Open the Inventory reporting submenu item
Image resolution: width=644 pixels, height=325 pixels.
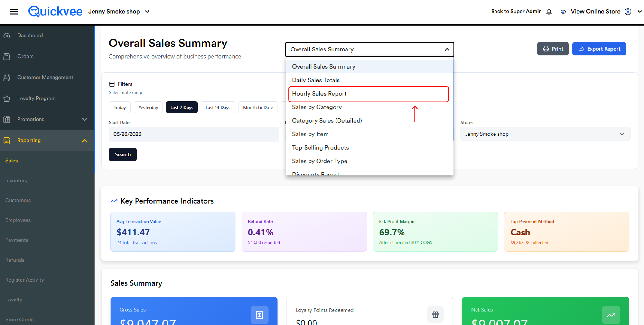(x=16, y=180)
